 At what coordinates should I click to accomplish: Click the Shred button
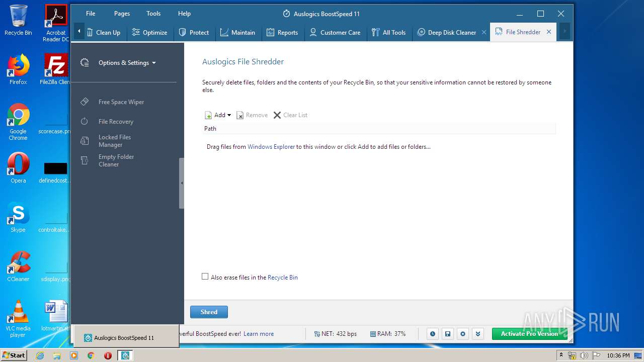click(x=209, y=312)
